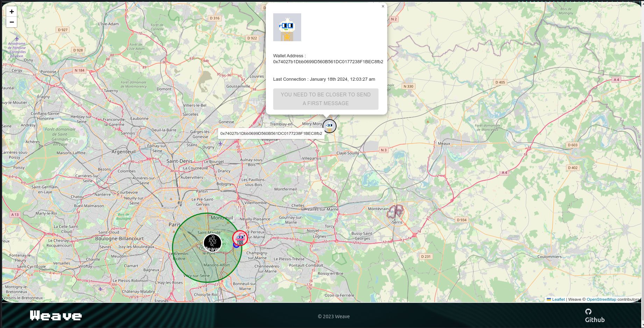644x328 pixels.
Task: Click the Serris town label
Action: point(397,222)
